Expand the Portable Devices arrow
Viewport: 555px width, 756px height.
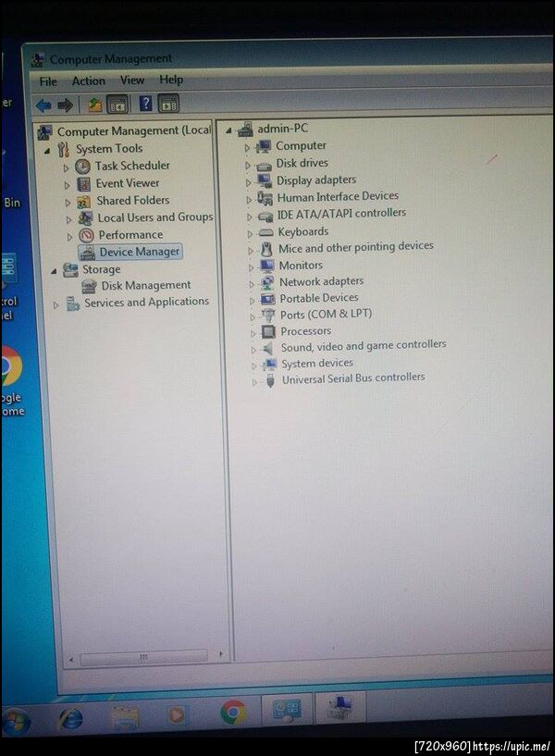252,301
